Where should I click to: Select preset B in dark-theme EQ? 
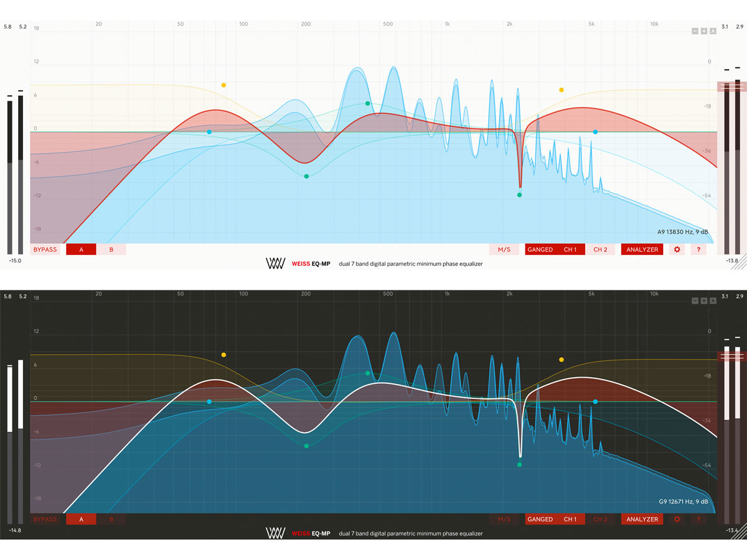111,519
